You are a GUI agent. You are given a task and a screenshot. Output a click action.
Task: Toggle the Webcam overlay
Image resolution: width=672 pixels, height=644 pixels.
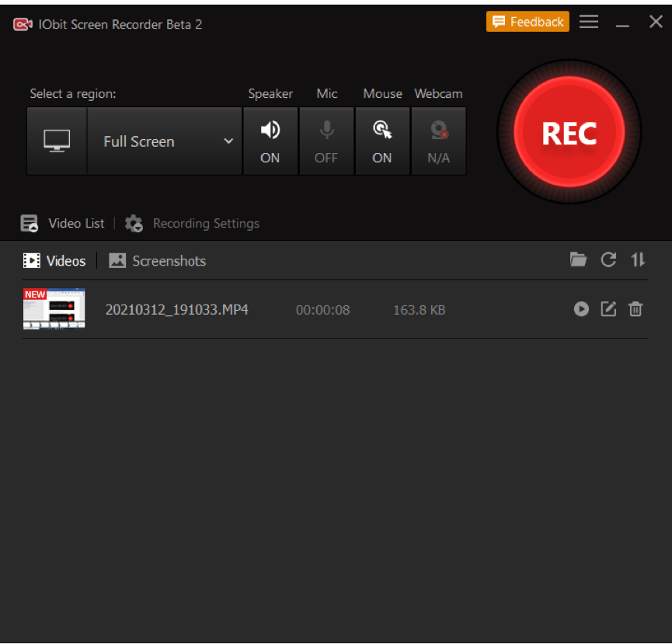[438, 141]
